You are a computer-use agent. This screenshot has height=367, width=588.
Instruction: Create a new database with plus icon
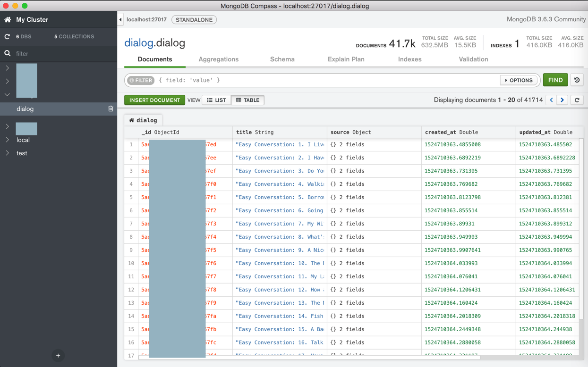58,356
